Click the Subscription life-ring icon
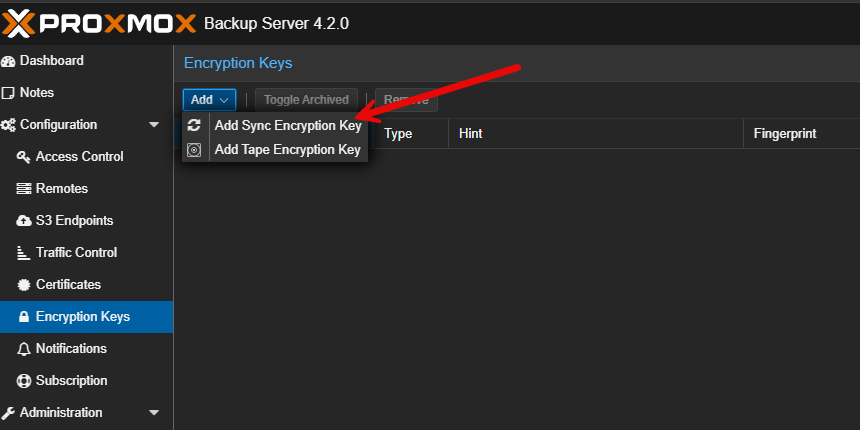The image size is (860, 430). tap(24, 381)
